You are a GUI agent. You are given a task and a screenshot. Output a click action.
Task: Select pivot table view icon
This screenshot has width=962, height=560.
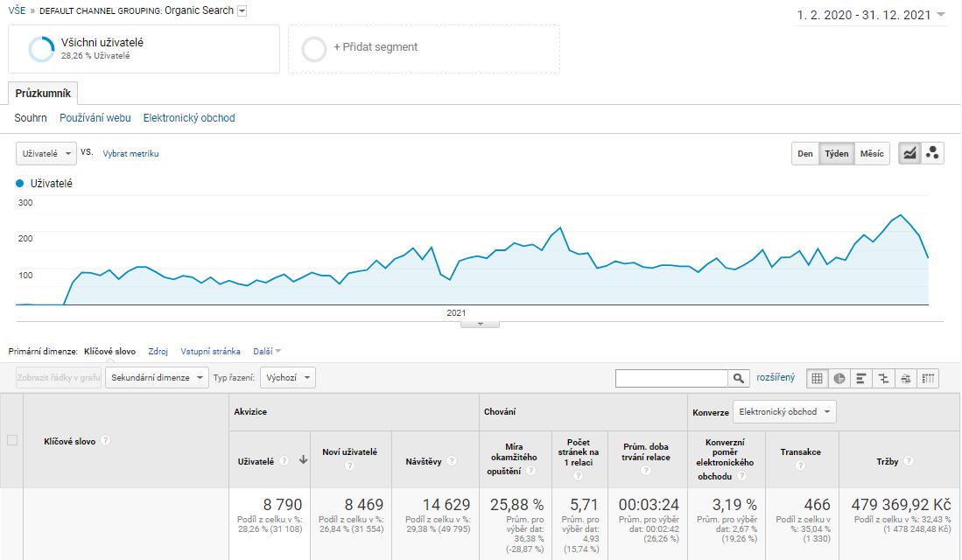coord(928,379)
